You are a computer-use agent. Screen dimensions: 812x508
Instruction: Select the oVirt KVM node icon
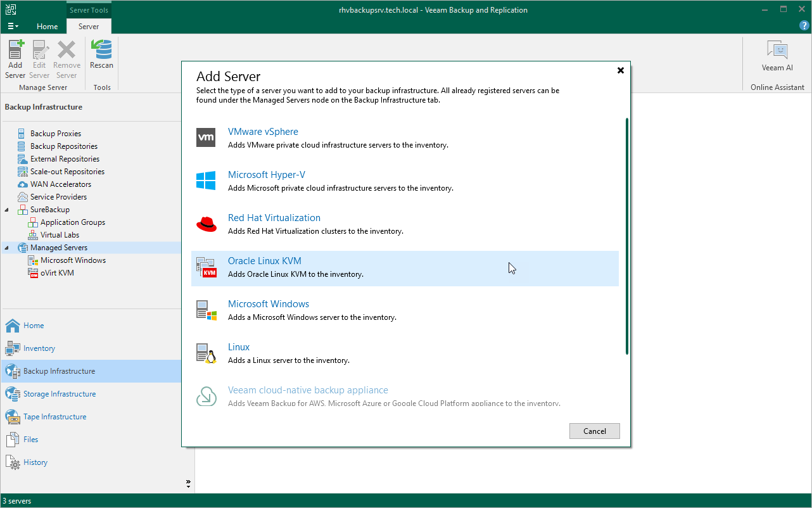33,273
